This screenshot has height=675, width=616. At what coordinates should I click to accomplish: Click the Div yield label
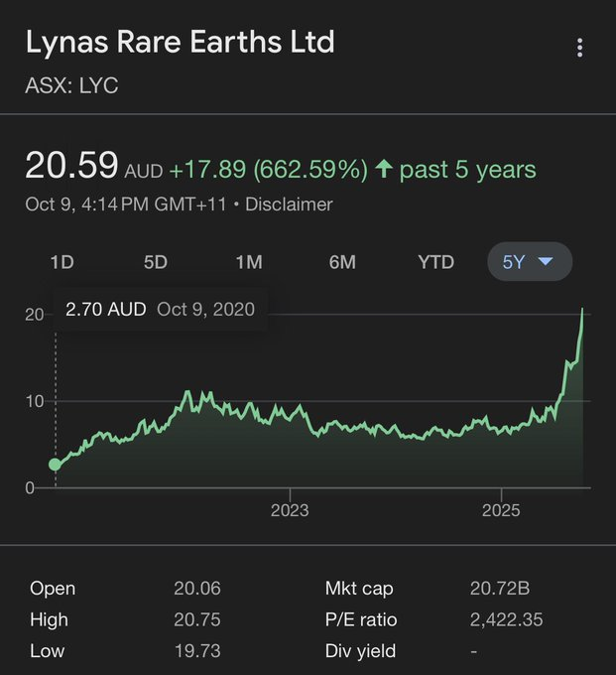(360, 651)
